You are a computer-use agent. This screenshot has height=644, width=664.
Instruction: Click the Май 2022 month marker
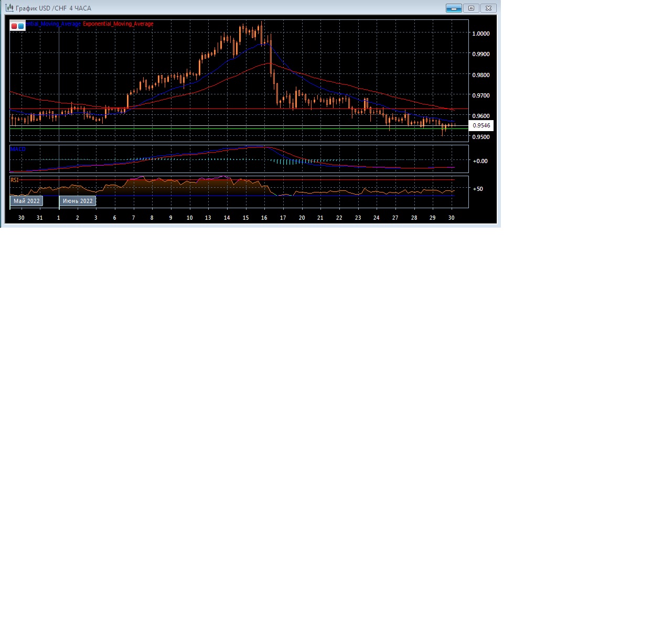click(26, 201)
